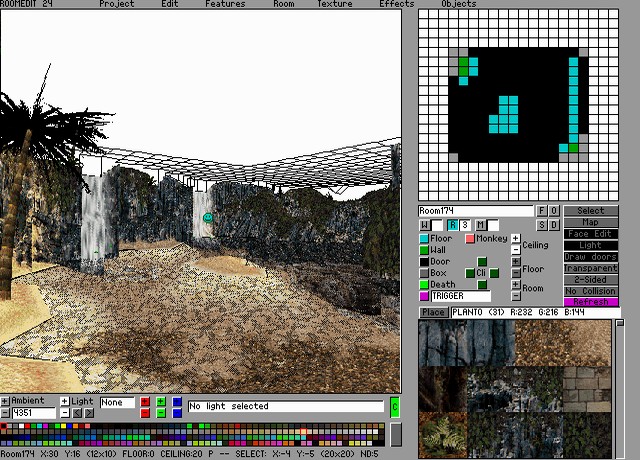Increase Ambient with plus button

click(x=5, y=401)
